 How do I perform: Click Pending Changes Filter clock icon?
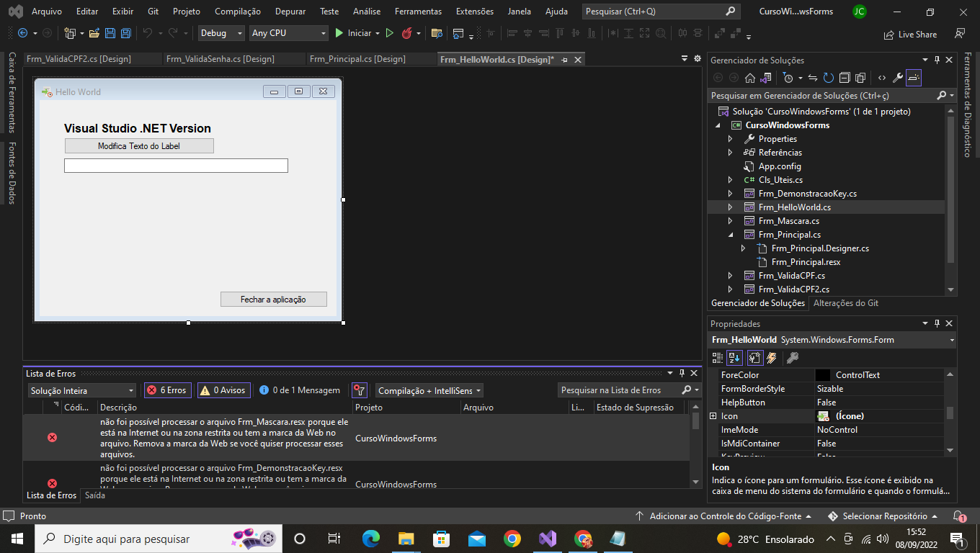point(788,78)
